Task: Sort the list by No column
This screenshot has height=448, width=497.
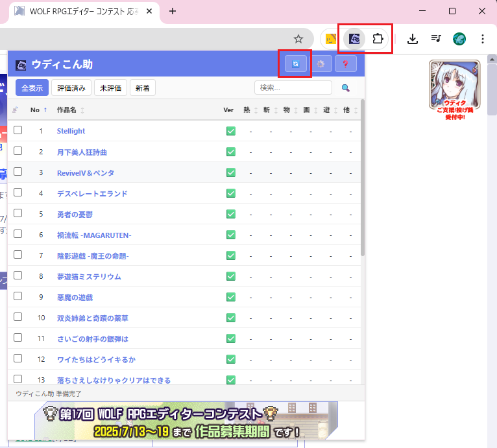Action: click(38, 110)
